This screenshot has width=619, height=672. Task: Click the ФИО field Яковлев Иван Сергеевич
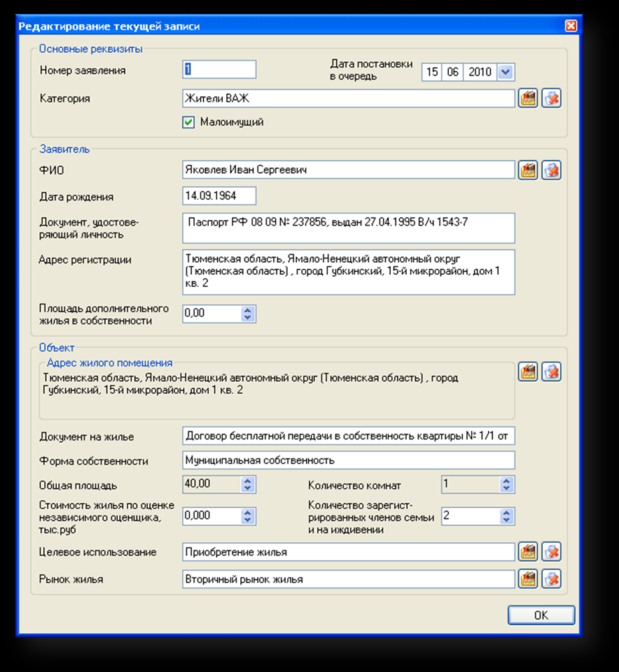pyautogui.click(x=349, y=170)
